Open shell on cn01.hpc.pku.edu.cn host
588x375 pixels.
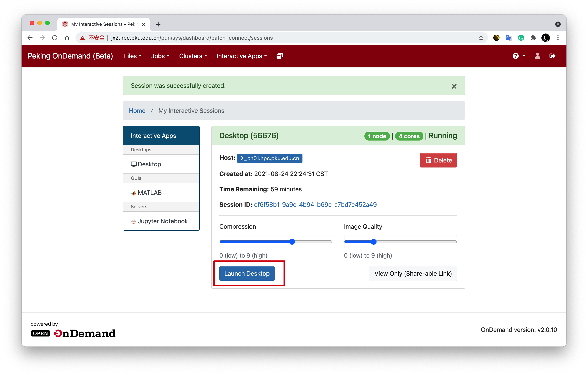coord(270,158)
